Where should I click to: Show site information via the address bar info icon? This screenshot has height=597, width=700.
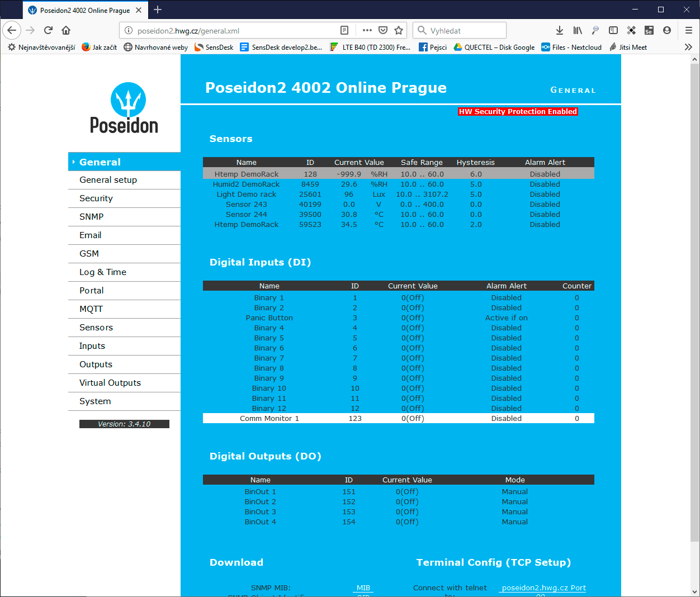pos(128,31)
